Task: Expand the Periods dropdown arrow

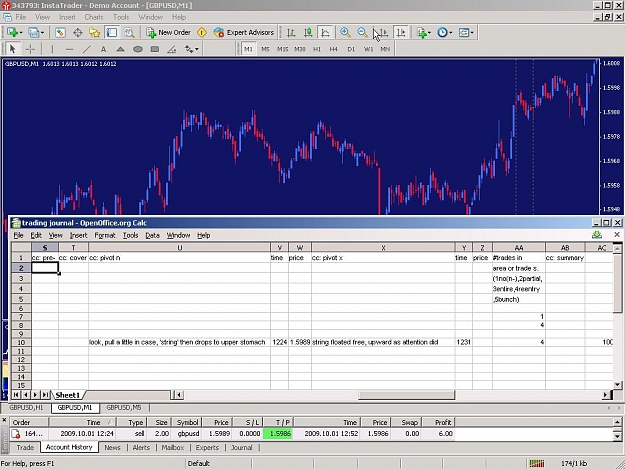Action: coord(450,33)
